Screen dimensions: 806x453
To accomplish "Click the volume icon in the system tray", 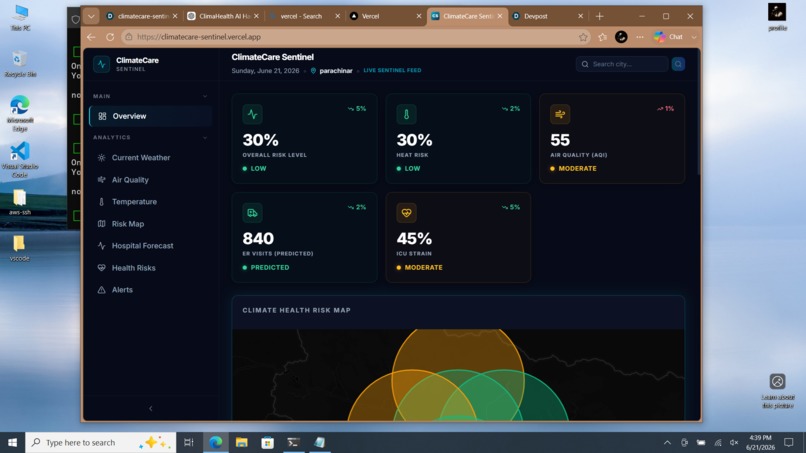I will pyautogui.click(x=734, y=443).
